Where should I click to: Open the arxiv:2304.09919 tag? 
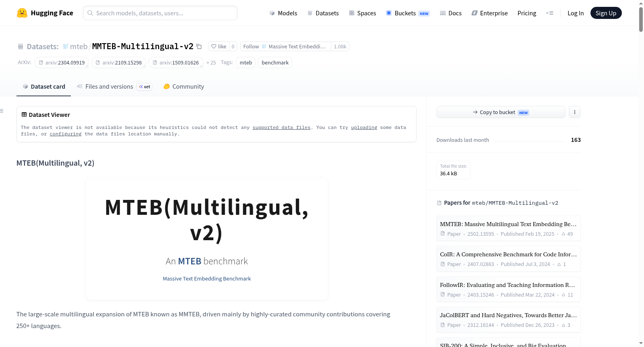point(62,62)
